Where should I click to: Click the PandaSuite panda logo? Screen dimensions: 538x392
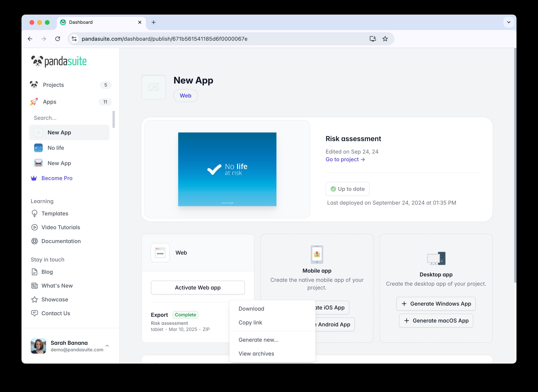tap(37, 61)
